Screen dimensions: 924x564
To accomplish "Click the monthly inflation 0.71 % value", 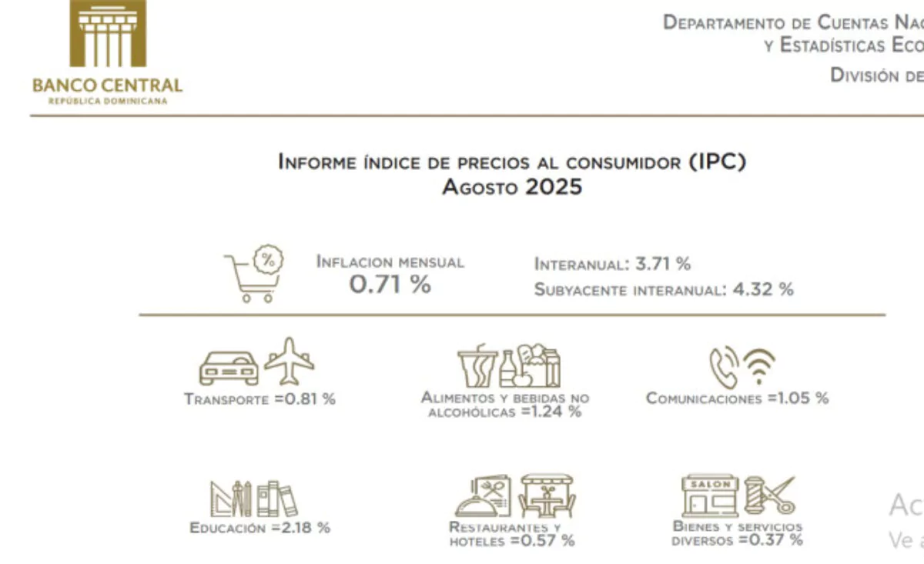I will pos(390,285).
